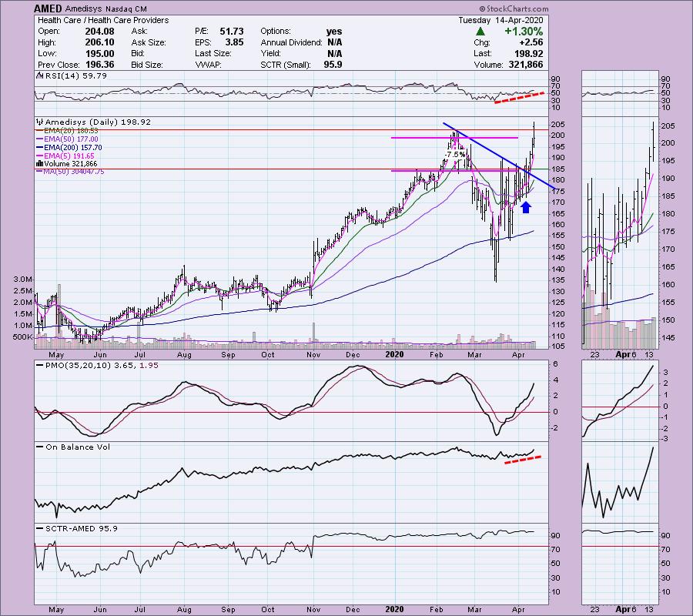Viewport: 693px width, 616px height.
Task: Click the header Volume value 321,866
Action: tap(524, 65)
